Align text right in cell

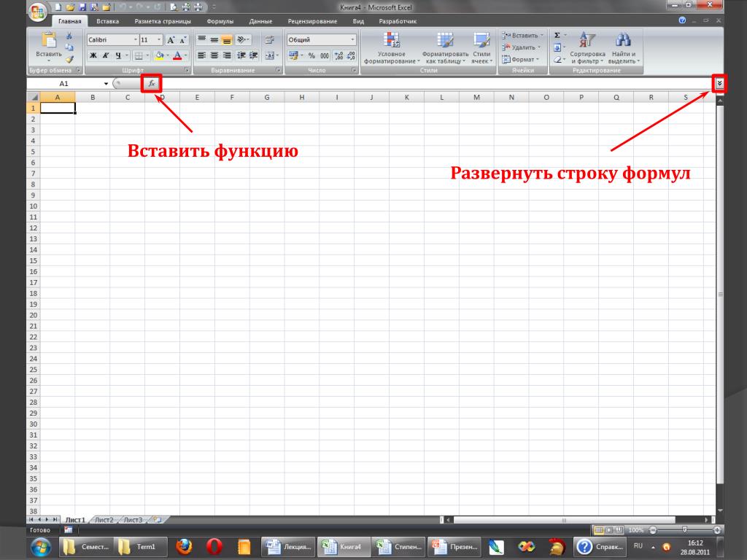(227, 55)
